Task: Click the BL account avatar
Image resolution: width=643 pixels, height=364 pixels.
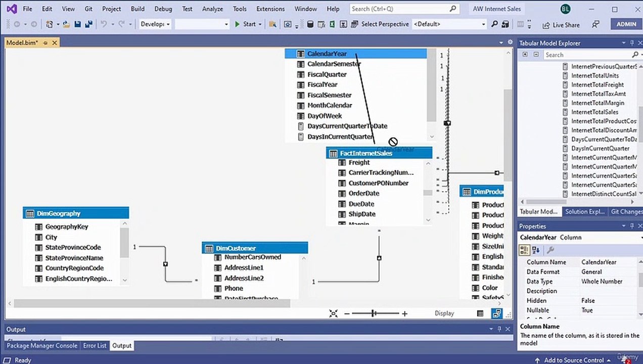Action: [x=566, y=9]
